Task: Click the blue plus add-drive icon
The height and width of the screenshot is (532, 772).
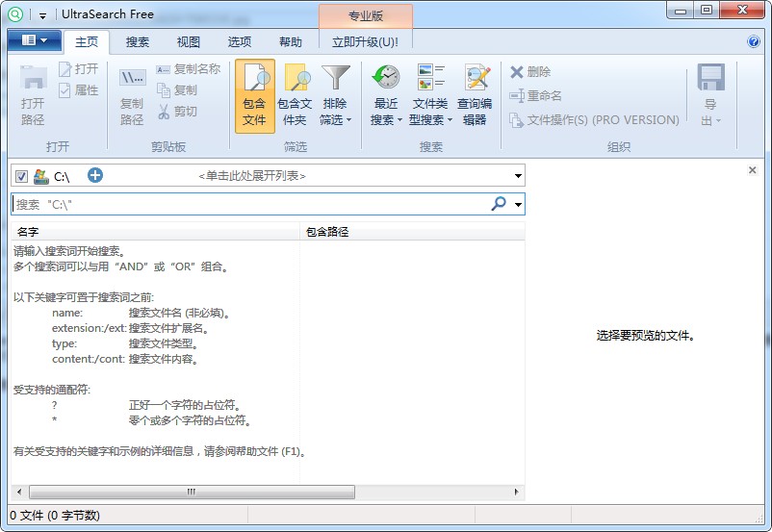Action: coord(95,175)
